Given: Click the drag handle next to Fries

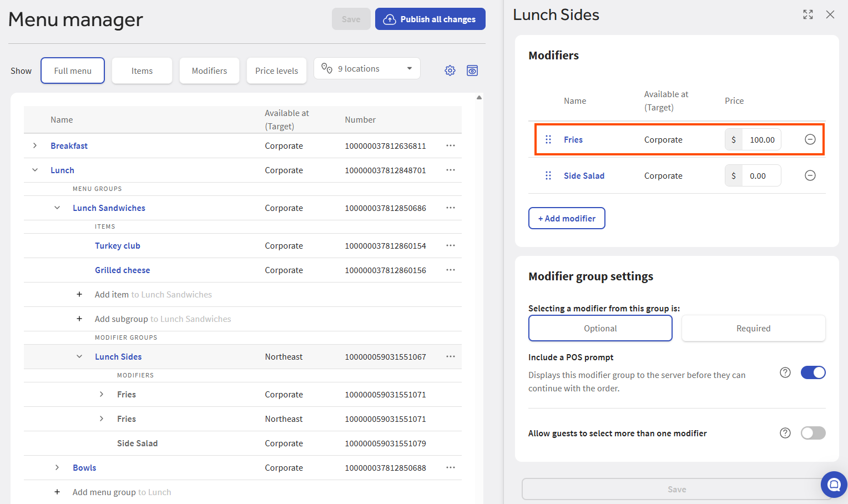Looking at the screenshot, I should coord(548,139).
